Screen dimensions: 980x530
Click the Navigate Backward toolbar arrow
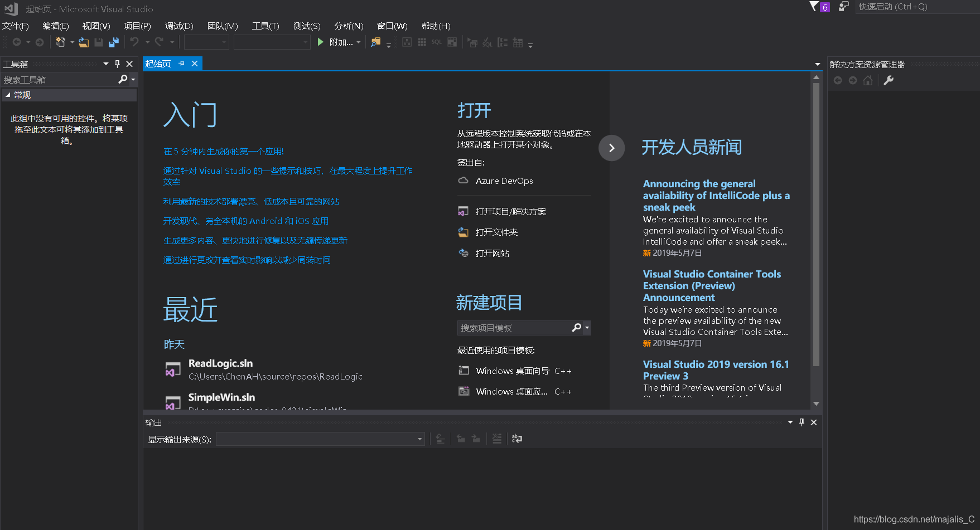click(x=17, y=42)
